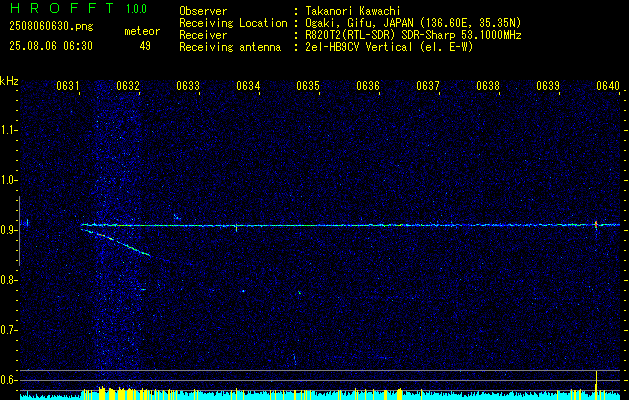The image size is (629, 400).
Task: Click the 'Receiving antenna' field label
Action: click(x=230, y=47)
